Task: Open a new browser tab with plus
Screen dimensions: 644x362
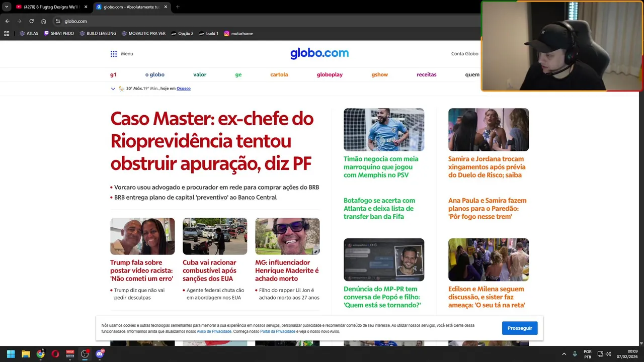Action: pyautogui.click(x=178, y=7)
